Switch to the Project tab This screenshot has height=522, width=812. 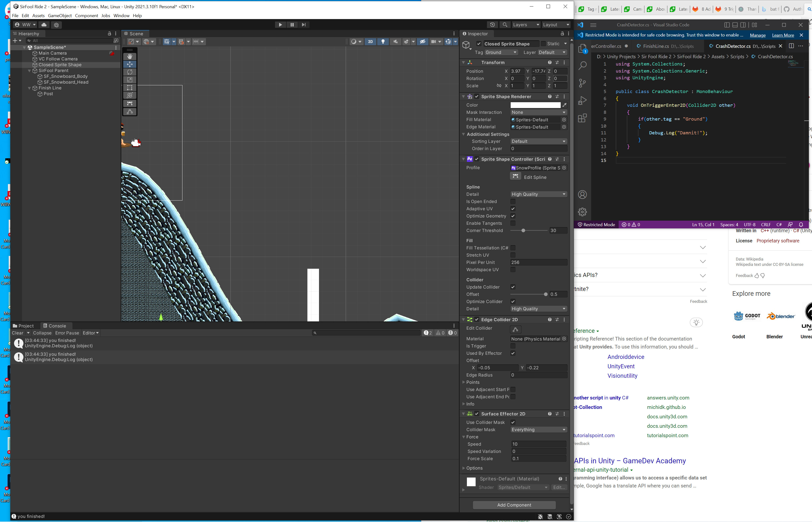23,326
